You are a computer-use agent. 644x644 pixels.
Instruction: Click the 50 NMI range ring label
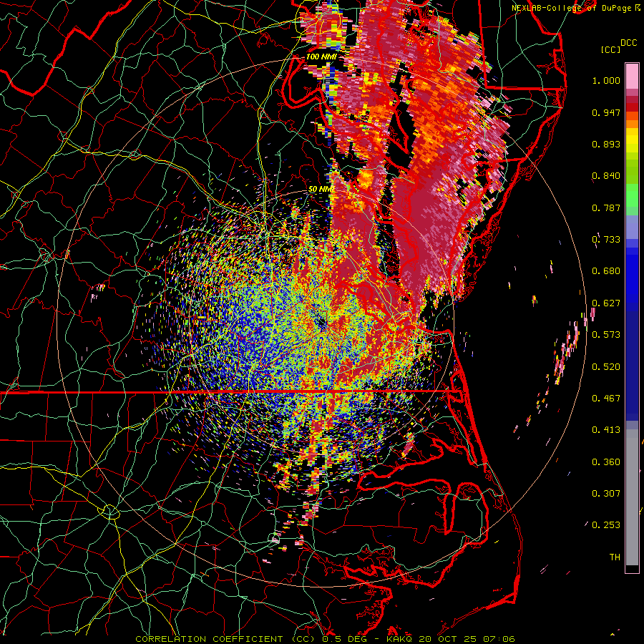[321, 190]
